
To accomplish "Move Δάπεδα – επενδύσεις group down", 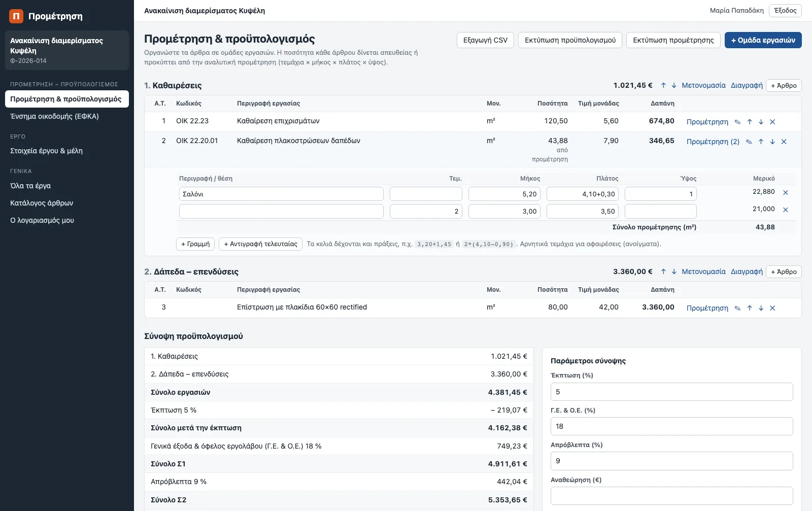I will pyautogui.click(x=674, y=271).
